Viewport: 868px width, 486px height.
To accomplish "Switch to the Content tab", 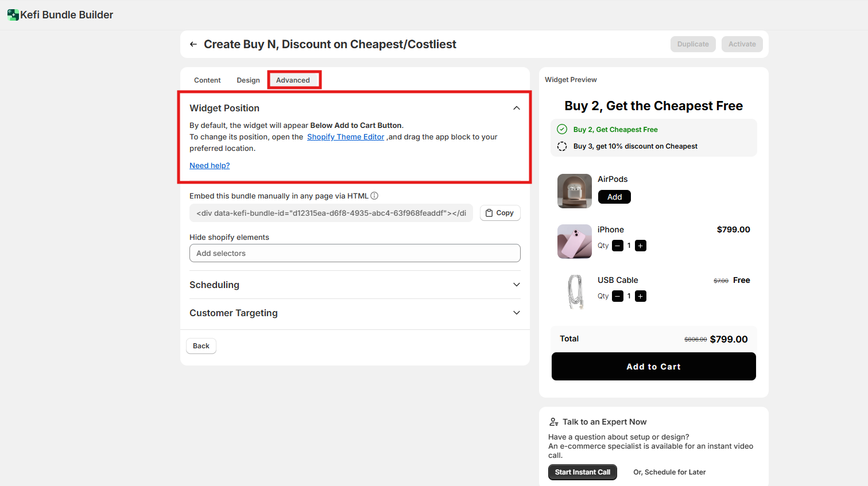I will click(x=207, y=80).
